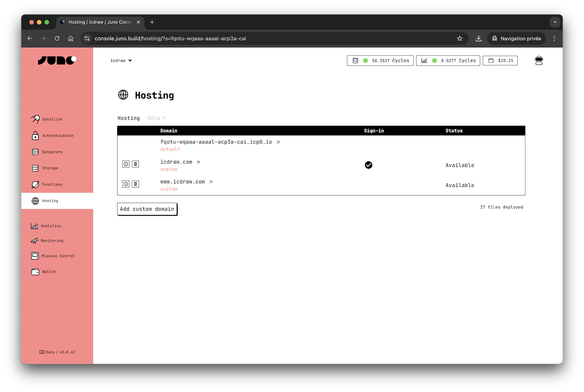The width and height of the screenshot is (584, 392).
Task: Open the Wallet section
Action: click(x=48, y=271)
